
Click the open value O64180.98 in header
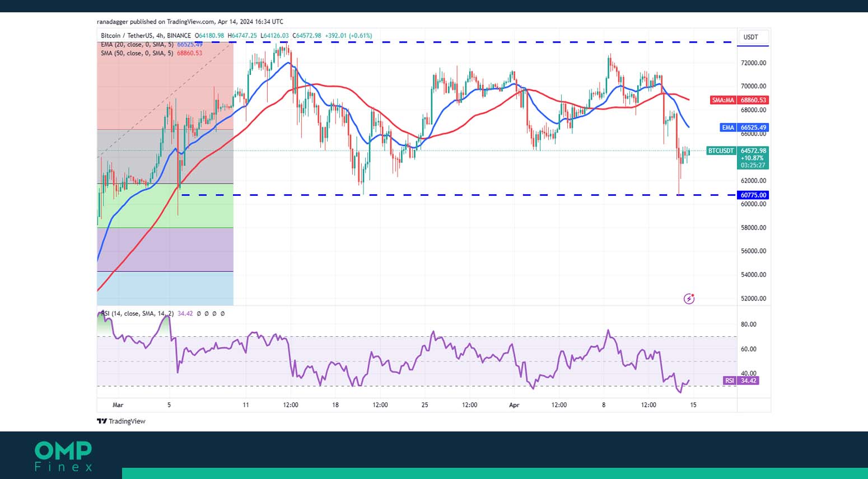[x=209, y=36]
